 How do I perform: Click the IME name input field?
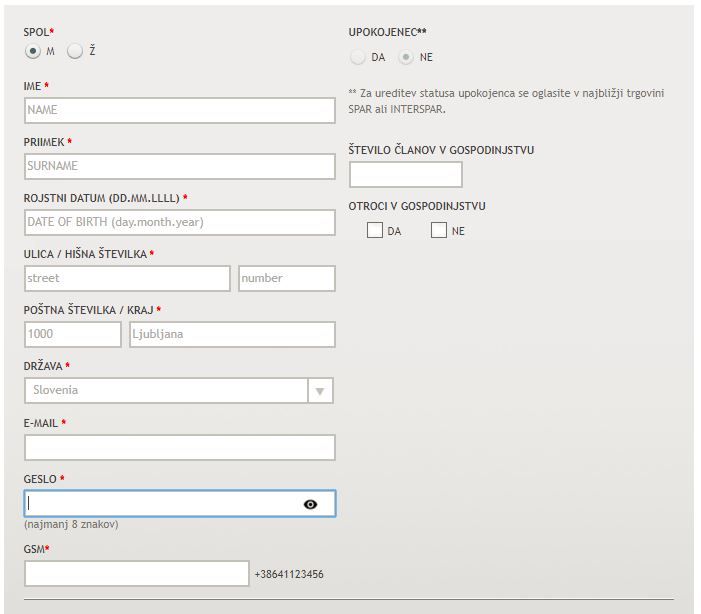tap(179, 110)
